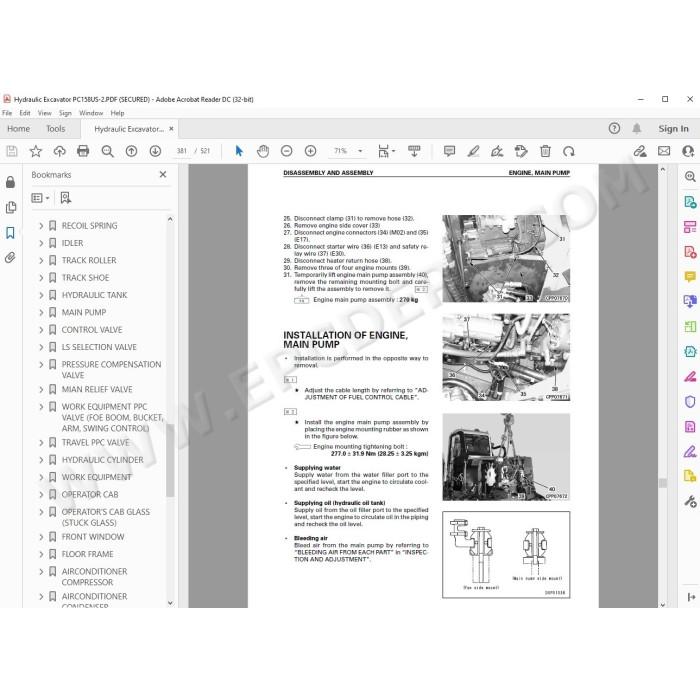
Task: Open the File menu
Action: pos(7,113)
